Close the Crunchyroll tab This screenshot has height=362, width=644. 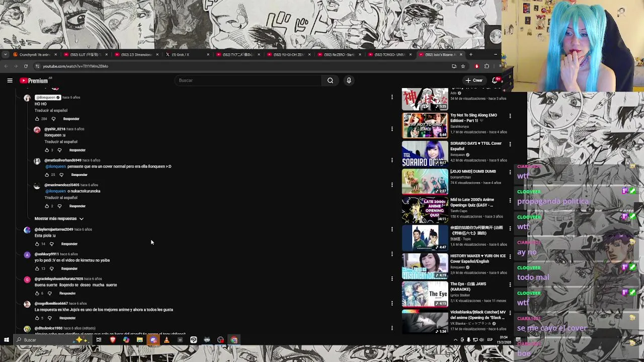55,54
